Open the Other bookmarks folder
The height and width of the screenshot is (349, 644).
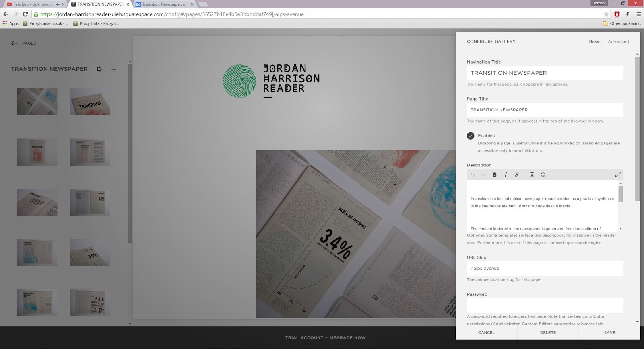pyautogui.click(x=622, y=23)
